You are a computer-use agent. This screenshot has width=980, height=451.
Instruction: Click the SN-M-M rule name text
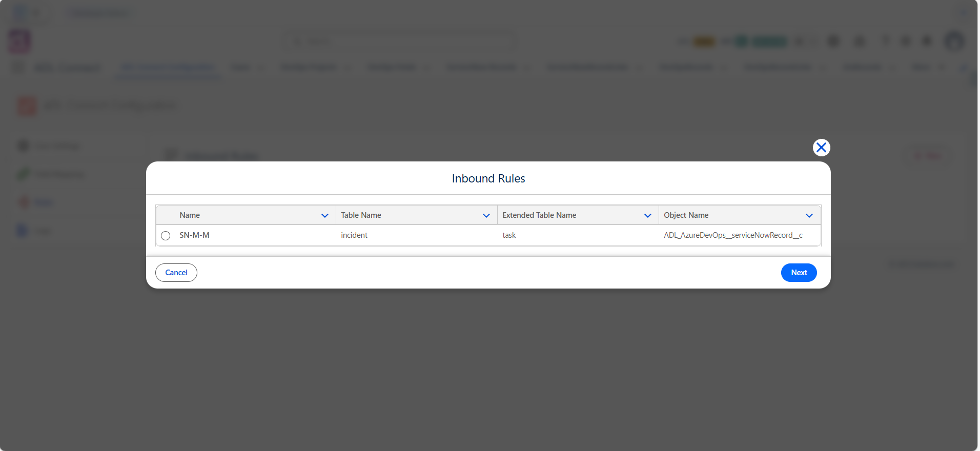pyautogui.click(x=194, y=235)
